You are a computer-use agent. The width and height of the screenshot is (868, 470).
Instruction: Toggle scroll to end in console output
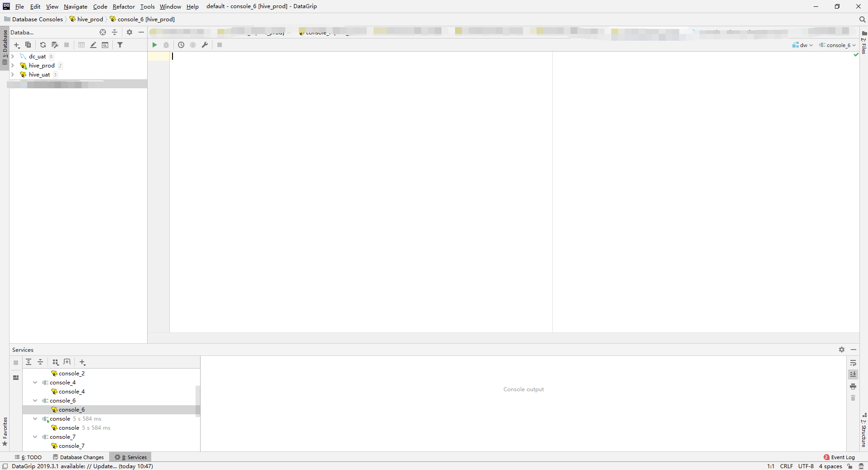853,374
